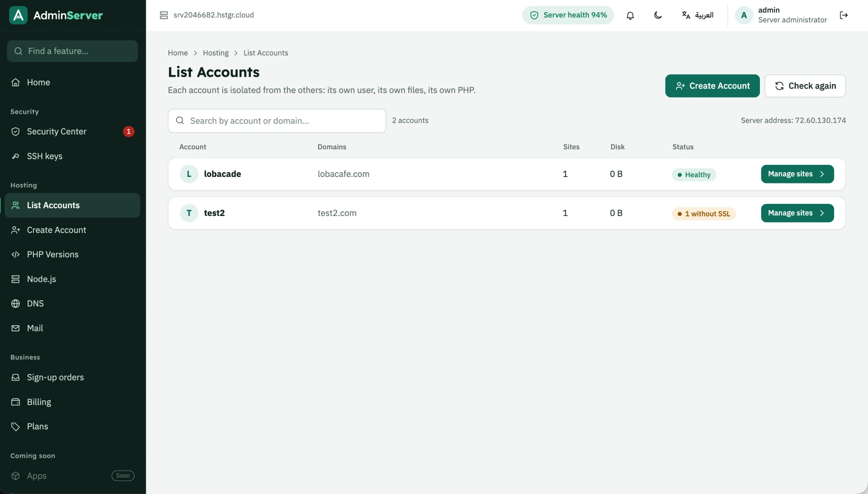The image size is (868, 494).
Task: Click the admin avatar circle
Action: pos(744,15)
